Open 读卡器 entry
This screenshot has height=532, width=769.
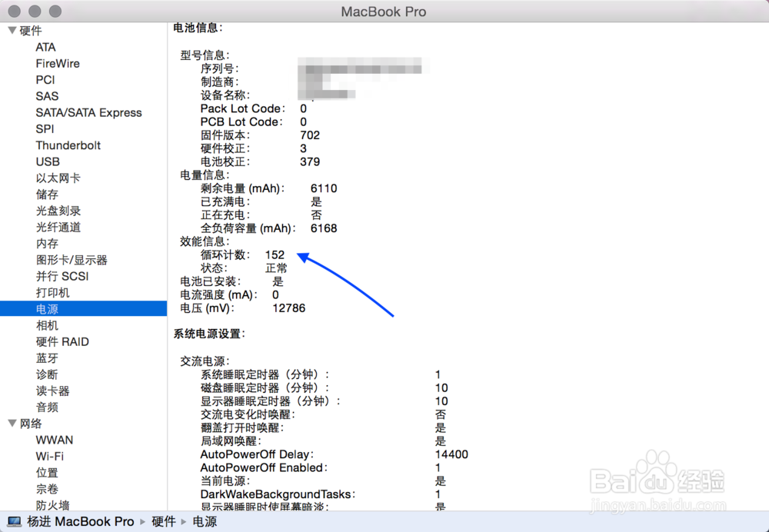(52, 391)
